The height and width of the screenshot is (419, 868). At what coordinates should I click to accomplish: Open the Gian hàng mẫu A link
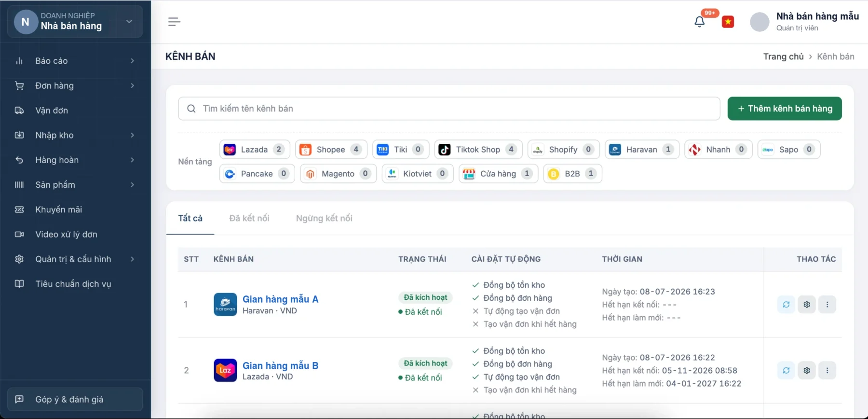280,299
